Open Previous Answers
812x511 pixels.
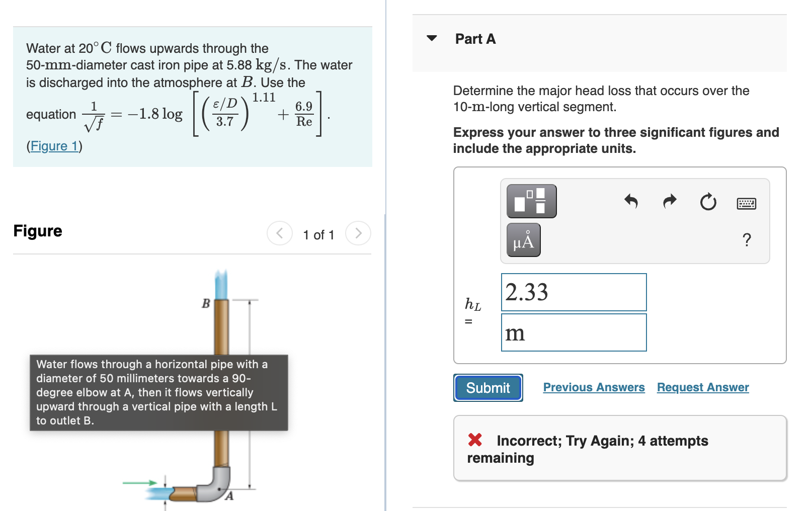[x=594, y=387]
